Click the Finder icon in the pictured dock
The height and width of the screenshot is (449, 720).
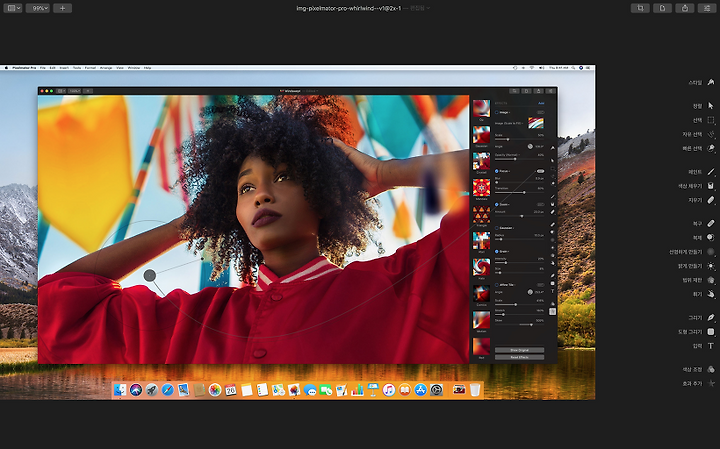coord(120,390)
